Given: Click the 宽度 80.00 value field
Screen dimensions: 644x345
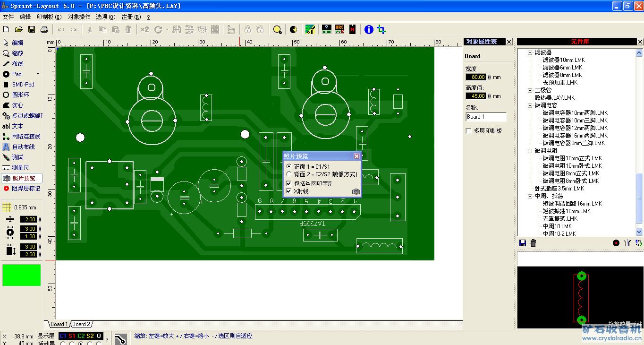Looking at the screenshot, I should [476, 77].
